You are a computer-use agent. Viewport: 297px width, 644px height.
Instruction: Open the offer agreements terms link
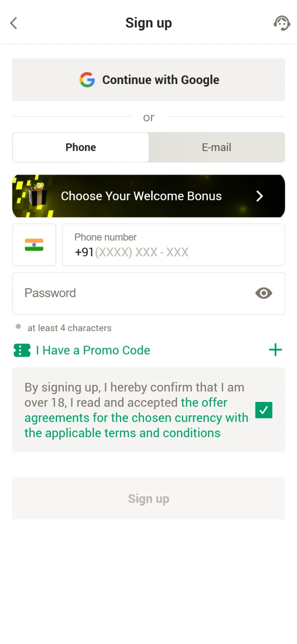point(136,418)
